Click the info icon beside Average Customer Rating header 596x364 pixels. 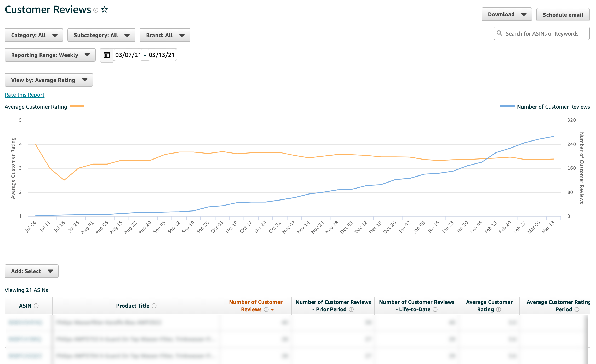pos(499,309)
